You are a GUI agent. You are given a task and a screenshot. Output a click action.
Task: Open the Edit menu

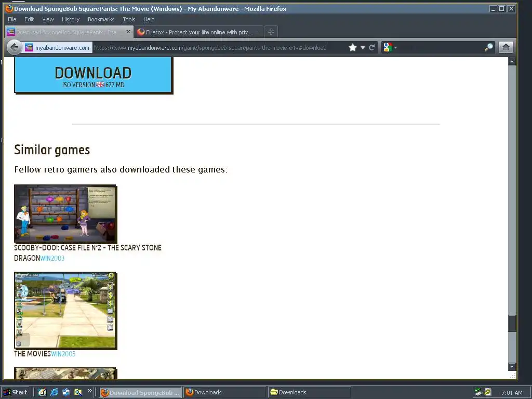tap(29, 19)
